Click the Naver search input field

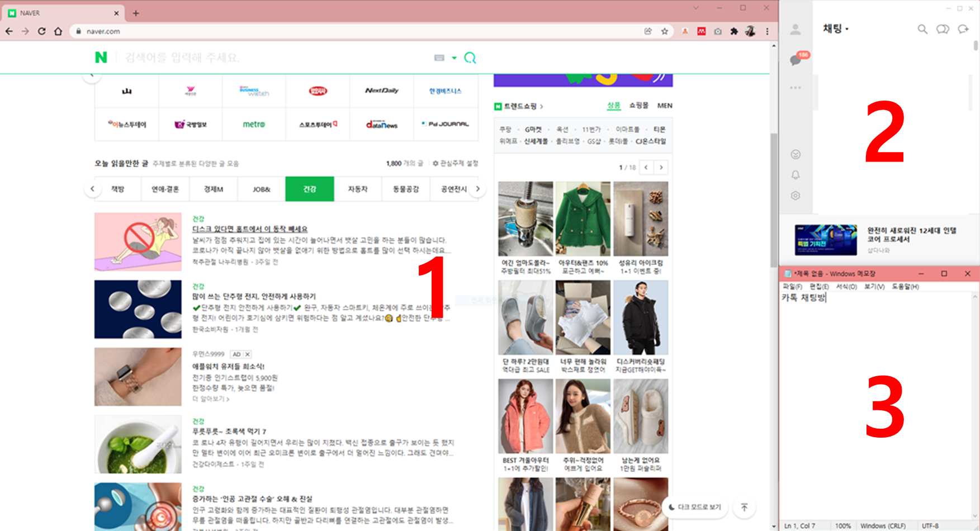[x=274, y=58]
